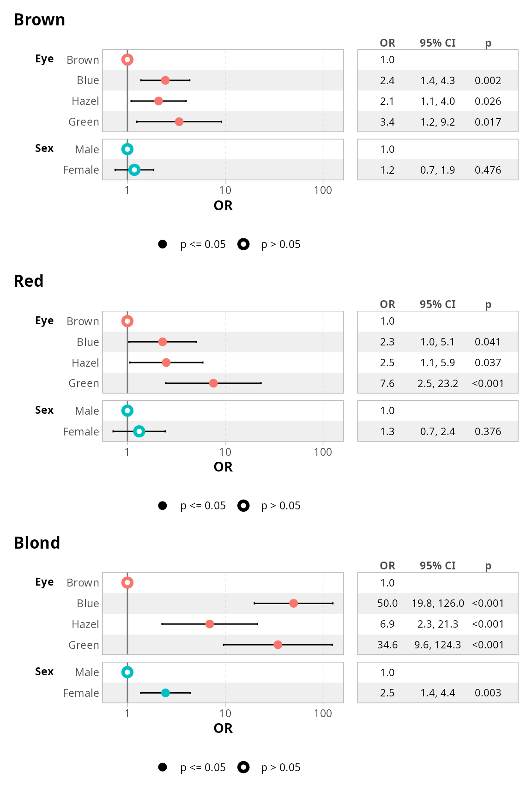
Task: Click the hollow p > 0.05 legend circle under Red plot
Action: (243, 506)
